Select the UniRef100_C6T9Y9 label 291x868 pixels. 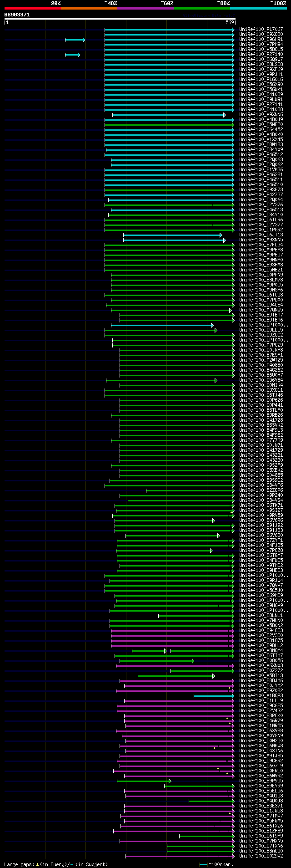coord(261,836)
